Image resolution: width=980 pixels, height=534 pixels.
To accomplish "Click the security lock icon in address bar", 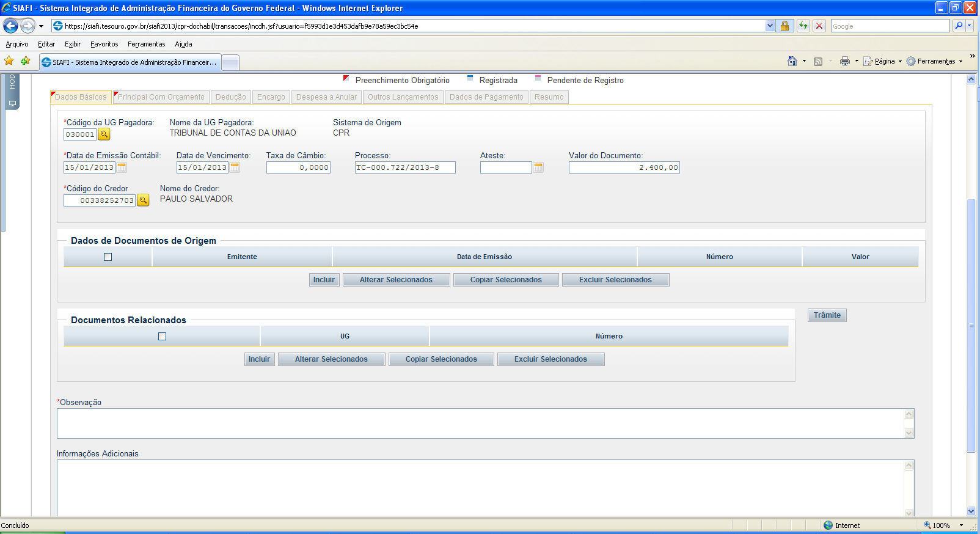I will [785, 26].
